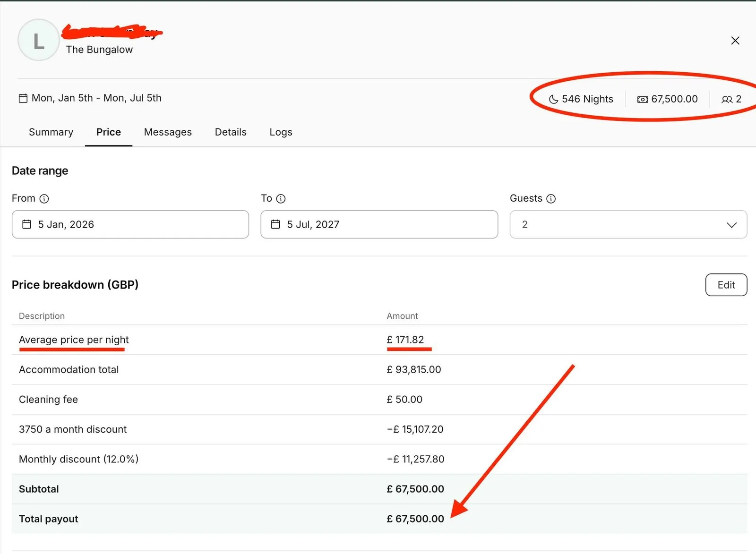Click the '−£ 15,107.20' amount

click(415, 429)
